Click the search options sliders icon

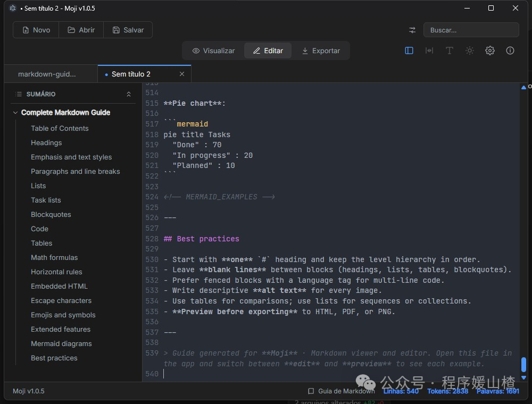pyautogui.click(x=412, y=30)
